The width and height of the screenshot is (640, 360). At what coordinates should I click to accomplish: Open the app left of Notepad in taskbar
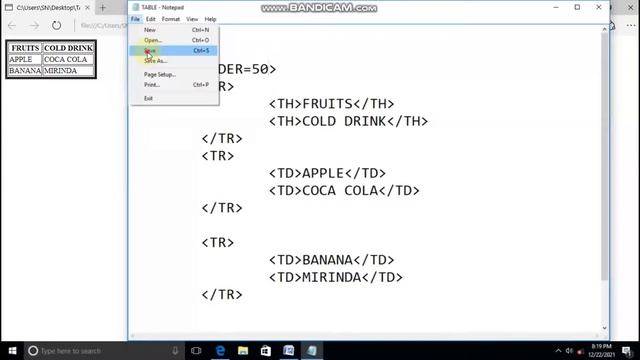[x=289, y=351]
